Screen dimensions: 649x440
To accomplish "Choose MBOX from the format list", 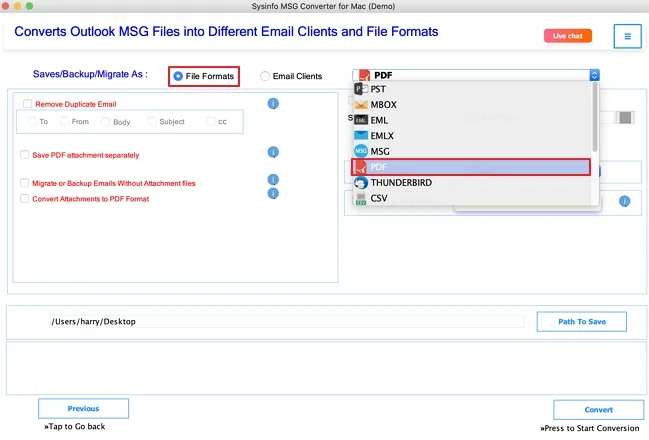I will [x=472, y=105].
